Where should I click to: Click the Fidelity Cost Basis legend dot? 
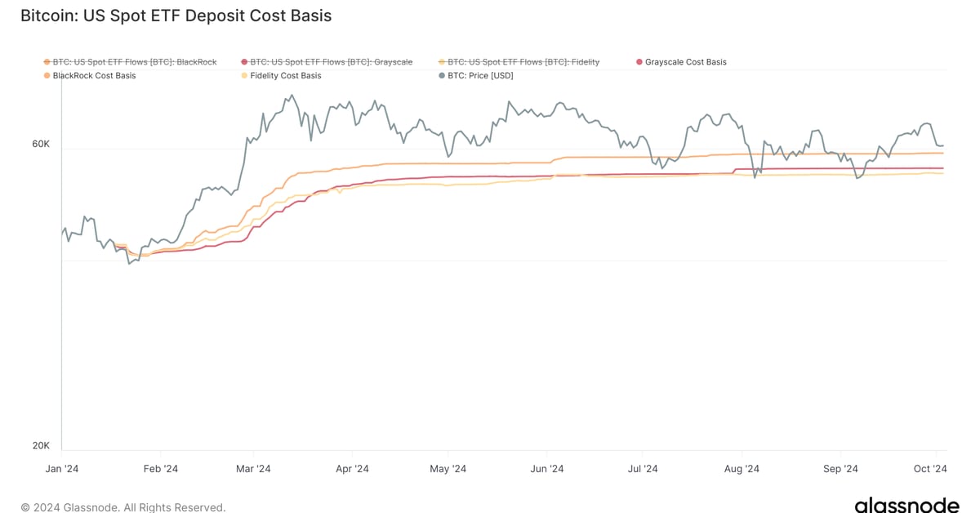coord(244,76)
